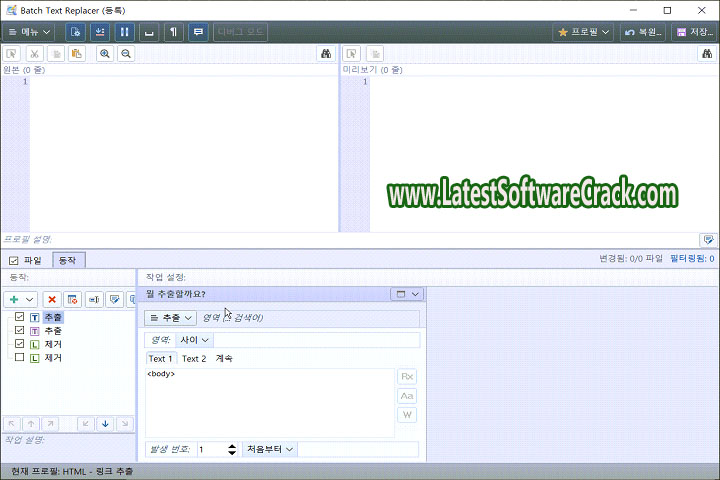Switch to the Text 2 tab
The height and width of the screenshot is (480, 720).
194,359
